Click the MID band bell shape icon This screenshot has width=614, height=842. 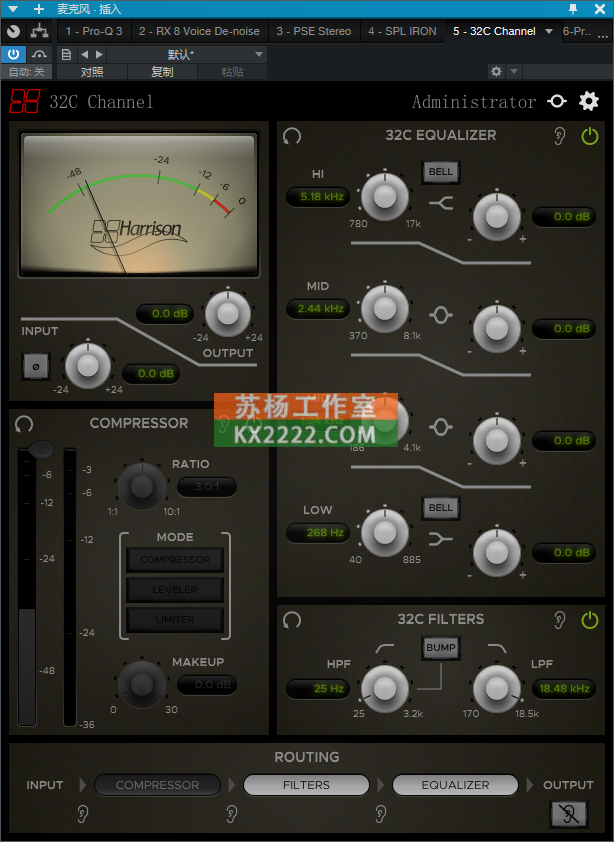pyautogui.click(x=440, y=315)
